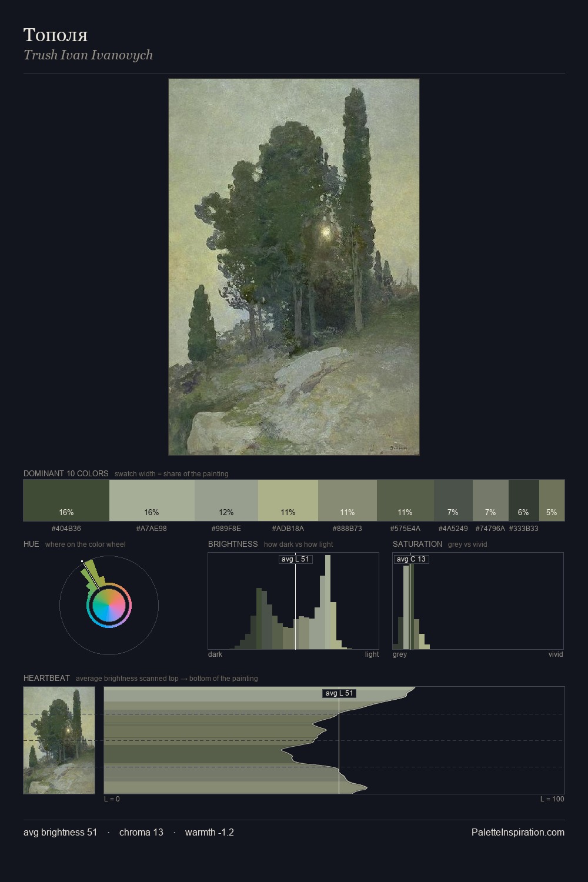Click the 'avg L 51' brightness label
Screen dimensions: 588x882
tap(295, 559)
